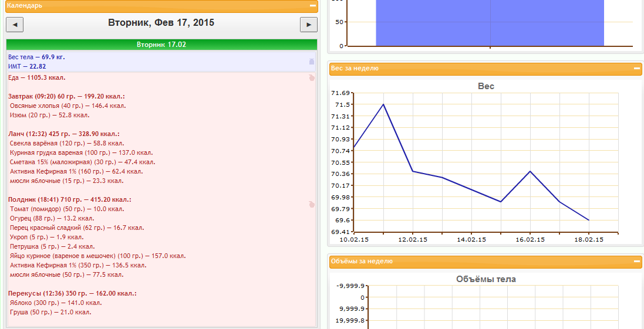Click мюсли яблочные (15 гр.) entry
This screenshot has width=644, height=329.
66,181
